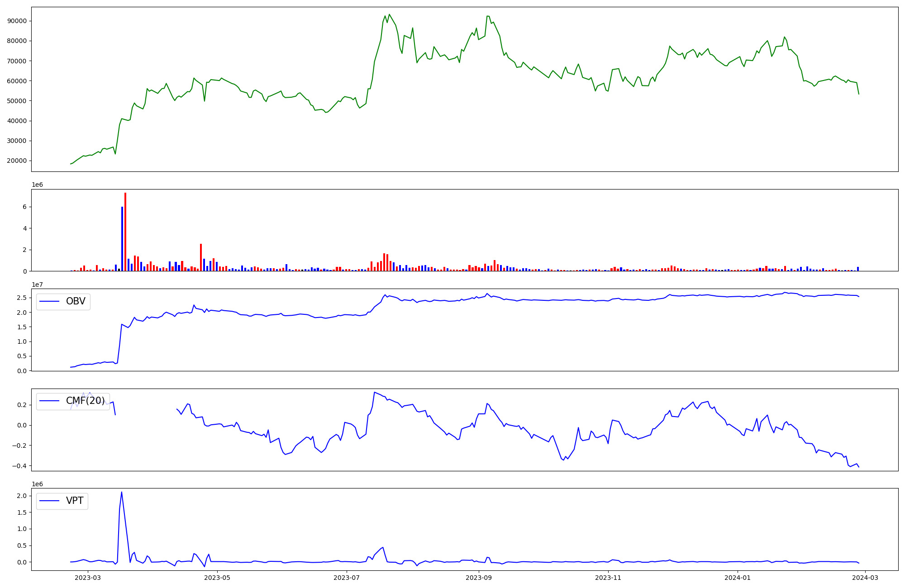Click the 90000 price axis tick label

pos(16,21)
